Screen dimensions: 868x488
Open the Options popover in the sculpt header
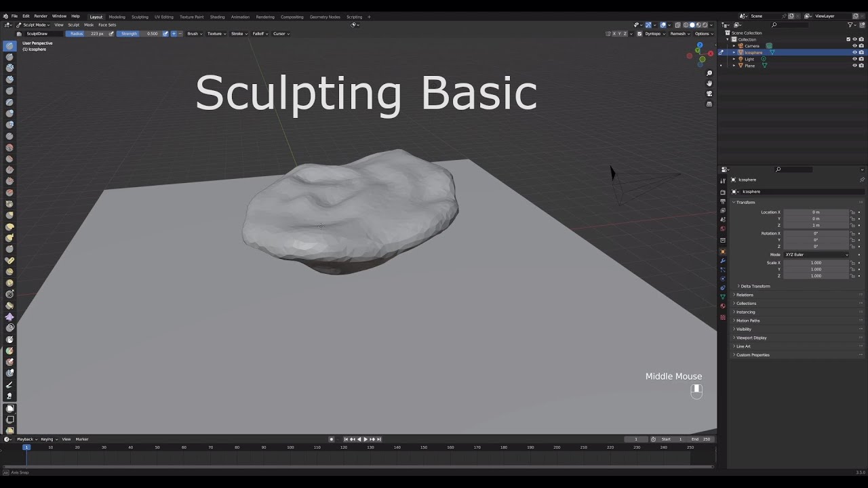[703, 33]
